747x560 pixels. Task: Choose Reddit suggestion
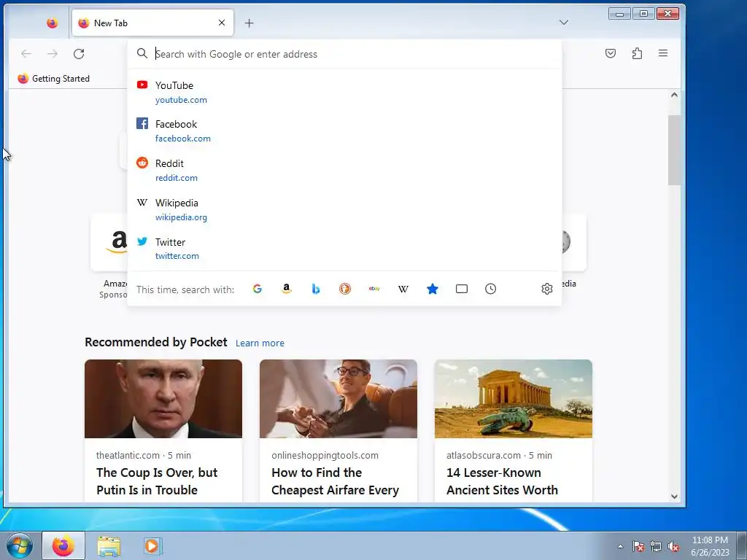344,170
